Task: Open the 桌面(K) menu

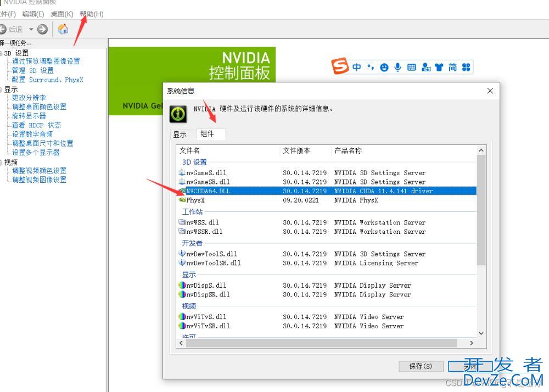Action: 62,14
